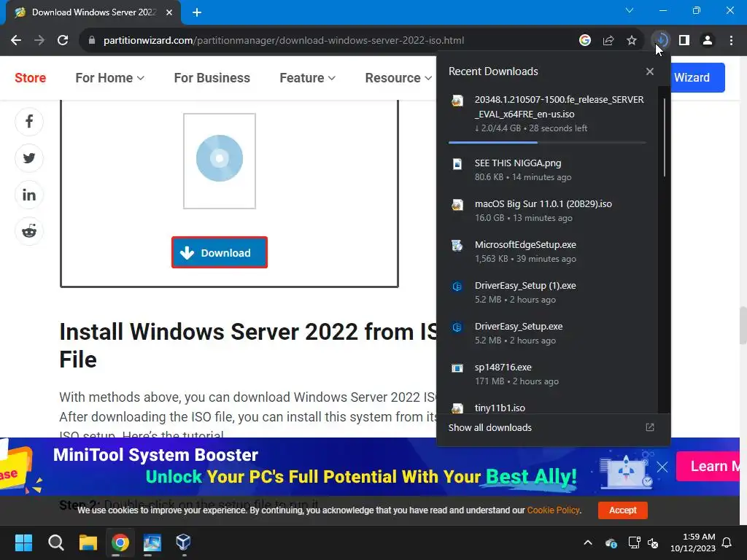The height and width of the screenshot is (560, 747).
Task: Click the sp148716.exe file icon
Action: [457, 368]
